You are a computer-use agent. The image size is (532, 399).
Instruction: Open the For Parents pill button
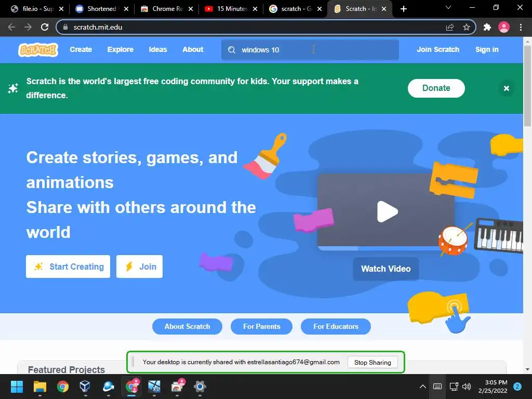point(261,326)
